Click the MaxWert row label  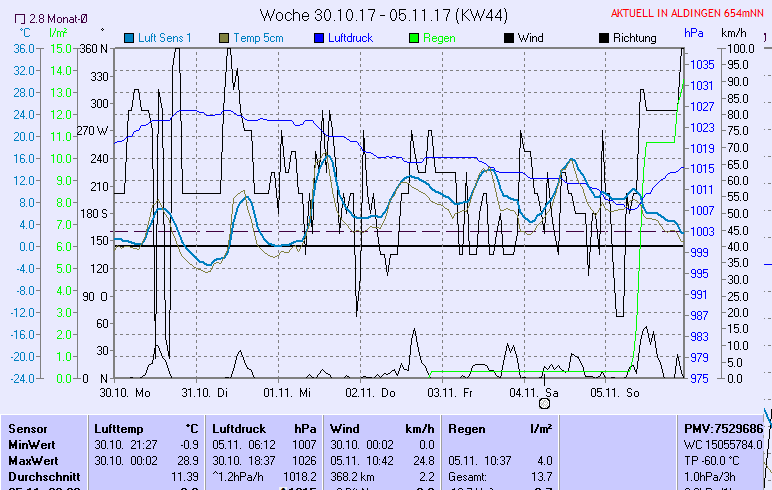pyautogui.click(x=31, y=460)
